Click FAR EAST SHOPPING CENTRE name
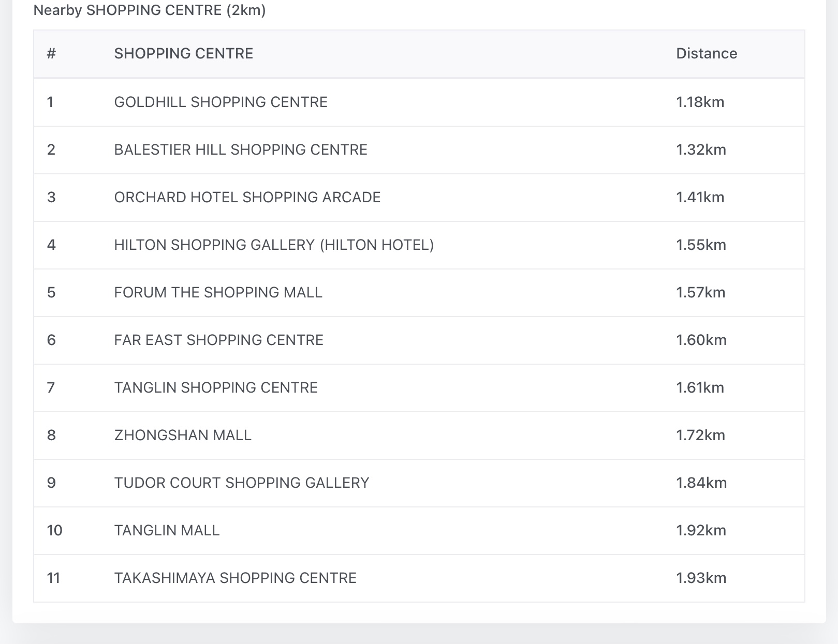Image resolution: width=838 pixels, height=644 pixels. click(x=218, y=340)
